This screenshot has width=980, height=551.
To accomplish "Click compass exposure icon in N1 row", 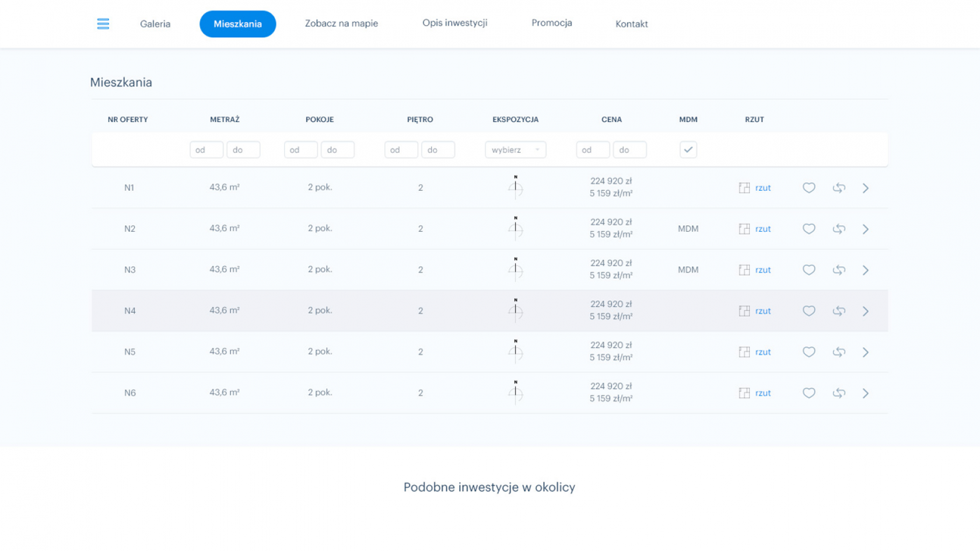I will coord(515,187).
